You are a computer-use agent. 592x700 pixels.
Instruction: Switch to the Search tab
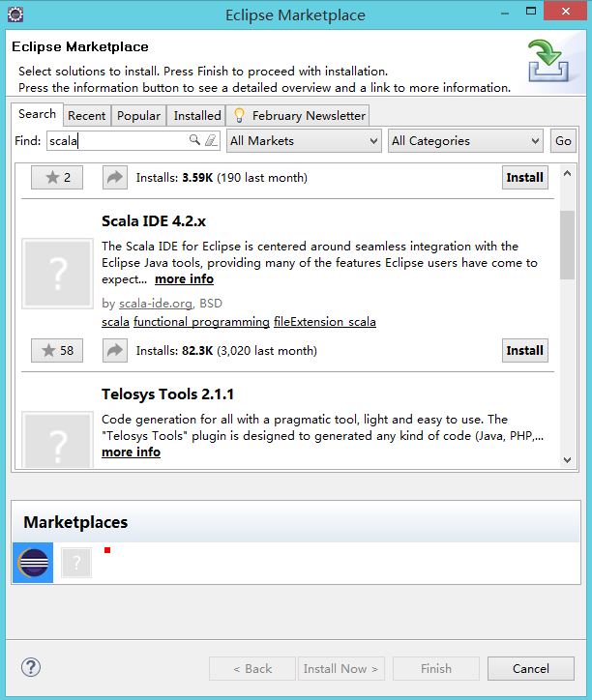coord(37,114)
